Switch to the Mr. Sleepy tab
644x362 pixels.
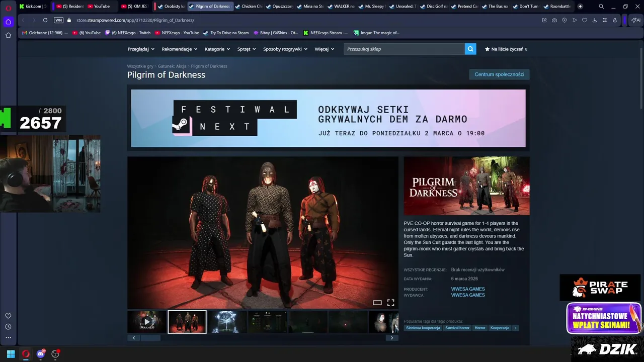372,7
